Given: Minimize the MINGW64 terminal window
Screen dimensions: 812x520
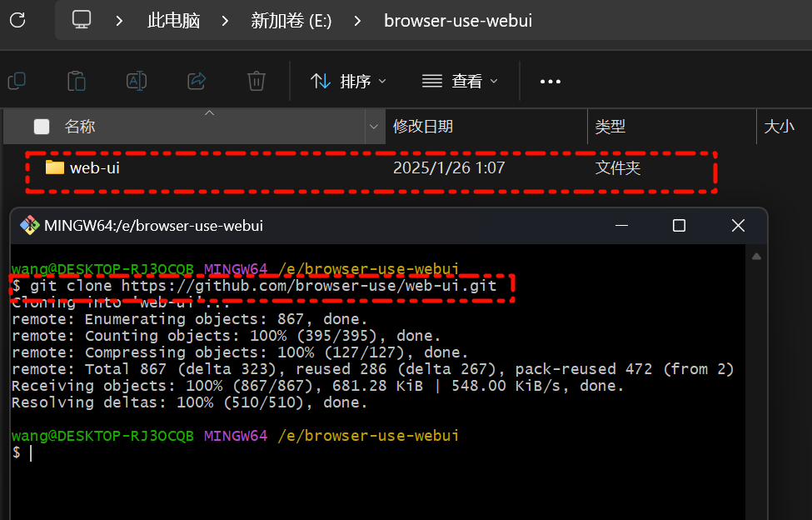Looking at the screenshot, I should [x=621, y=225].
